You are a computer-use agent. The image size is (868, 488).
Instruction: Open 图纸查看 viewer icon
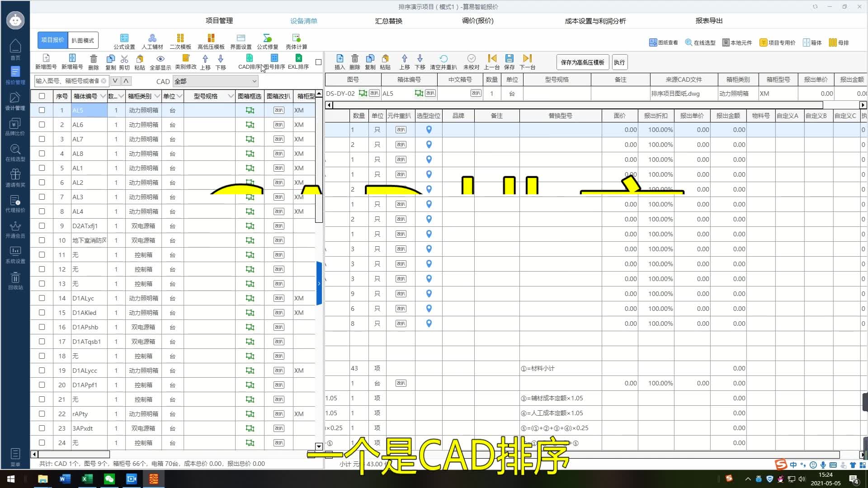coord(653,42)
